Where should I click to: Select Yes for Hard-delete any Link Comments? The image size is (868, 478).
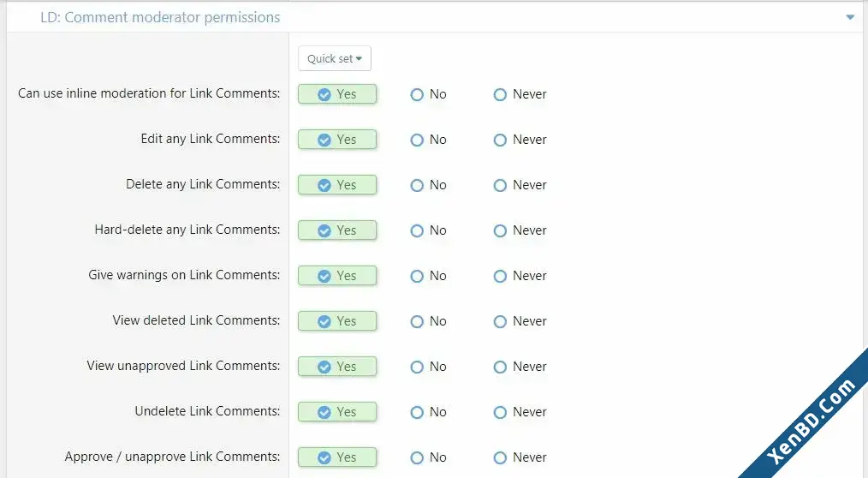[337, 230]
